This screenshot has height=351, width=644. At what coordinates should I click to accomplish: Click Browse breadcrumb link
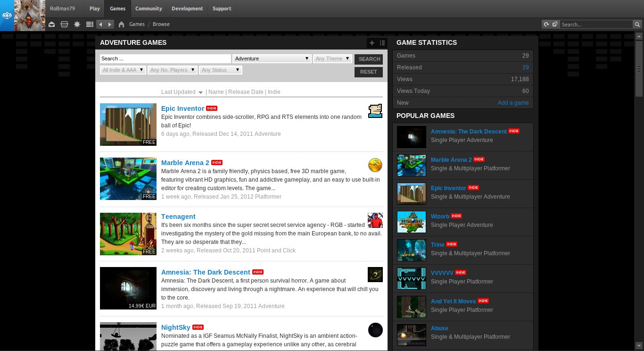(161, 24)
